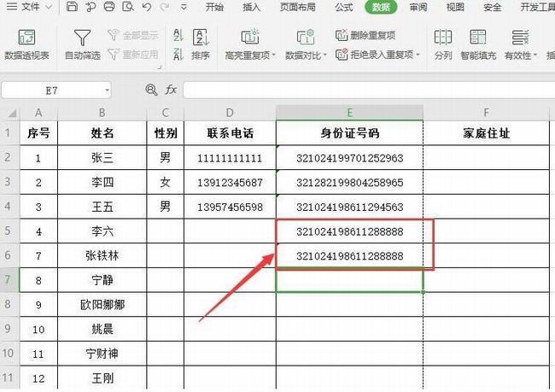555x392 pixels.
Task: Enable 自动筛选 auto filter
Action: 83,44
